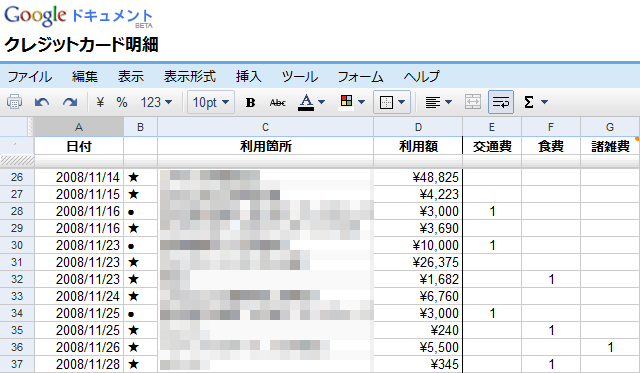The image size is (640, 373).
Task: Click the text color A icon
Action: pyautogui.click(x=306, y=102)
